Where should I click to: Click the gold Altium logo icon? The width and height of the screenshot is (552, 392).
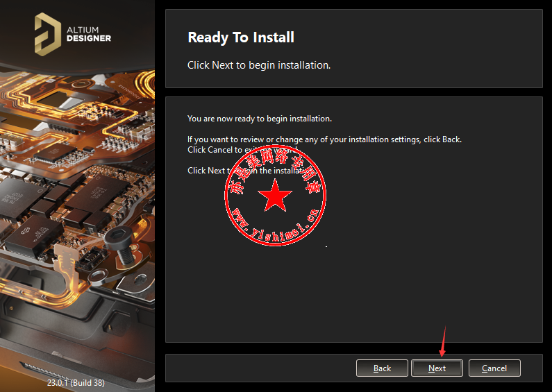click(48, 34)
